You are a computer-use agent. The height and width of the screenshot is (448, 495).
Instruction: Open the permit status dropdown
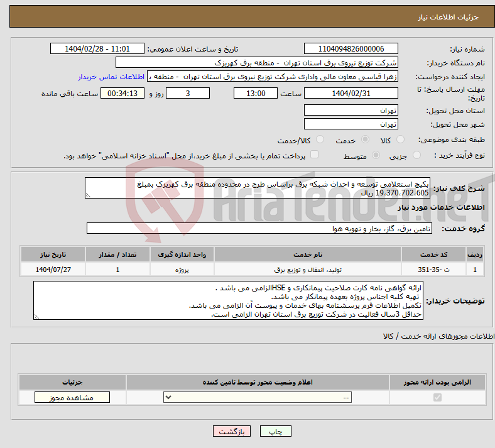pyautogui.click(x=258, y=397)
